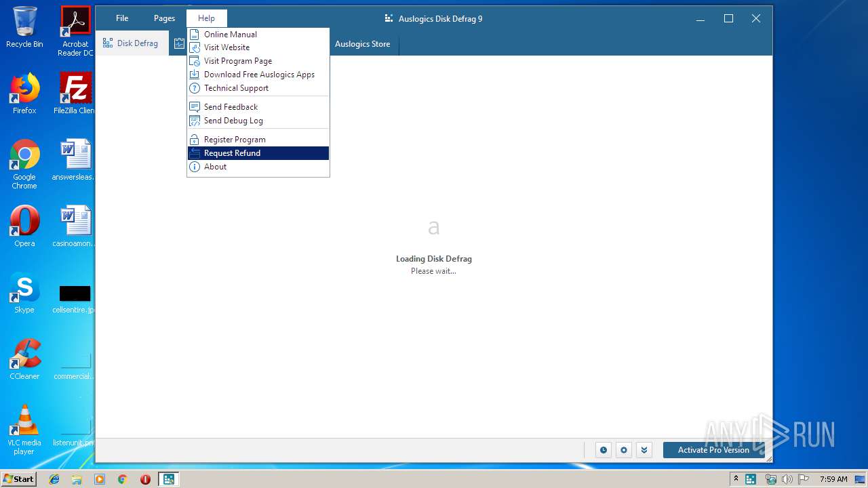Choose Visit Program Page
Viewport: 868px width, 488px height.
[258, 61]
